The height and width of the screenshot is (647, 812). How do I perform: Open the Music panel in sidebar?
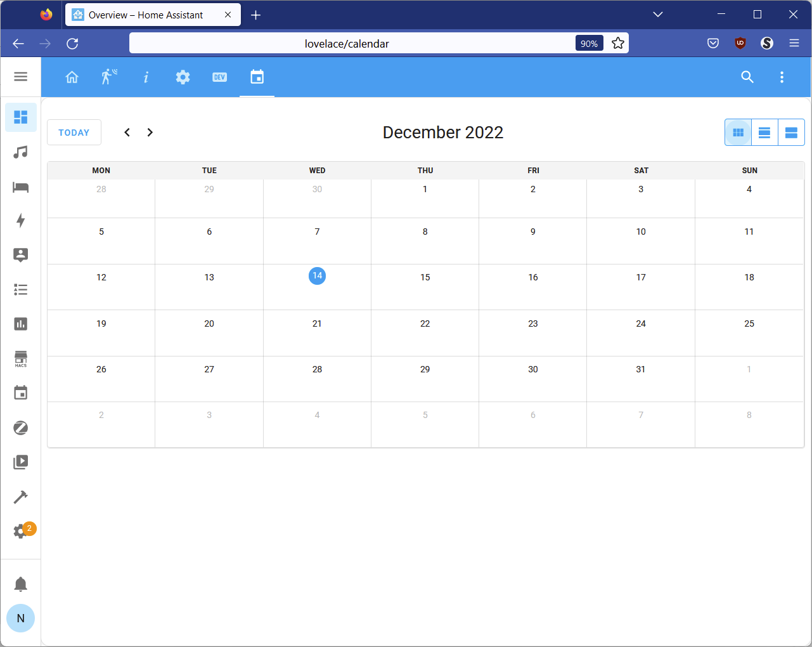20,152
